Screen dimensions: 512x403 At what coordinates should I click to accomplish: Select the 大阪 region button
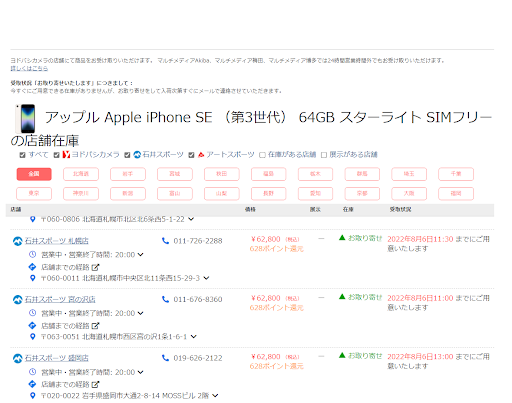[x=409, y=194]
